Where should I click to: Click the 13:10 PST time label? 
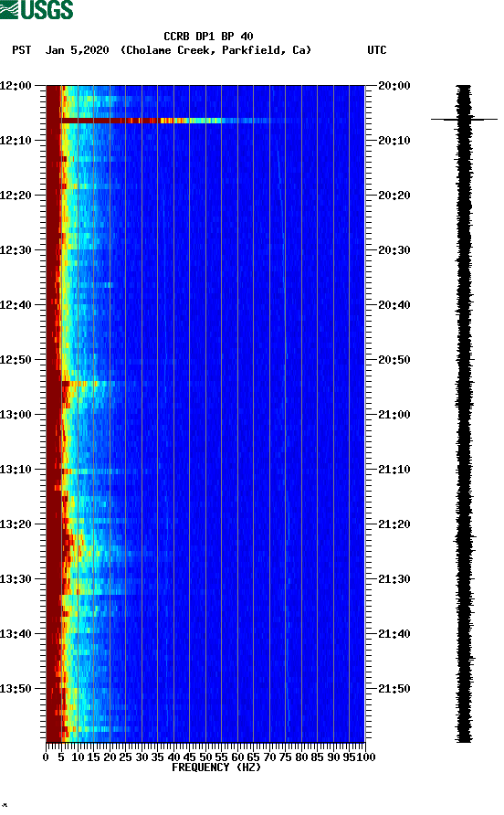(x=16, y=470)
